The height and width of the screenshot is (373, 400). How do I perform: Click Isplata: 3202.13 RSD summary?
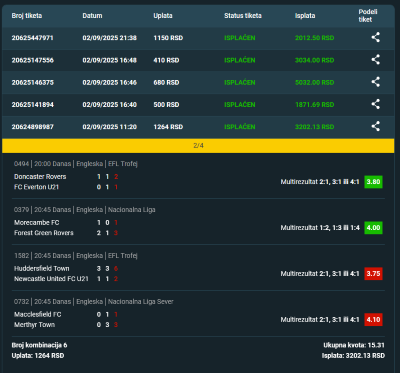(353, 356)
